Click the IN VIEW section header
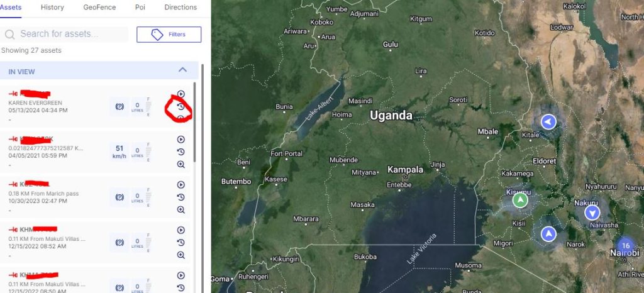This screenshot has height=293, width=644. tap(99, 70)
